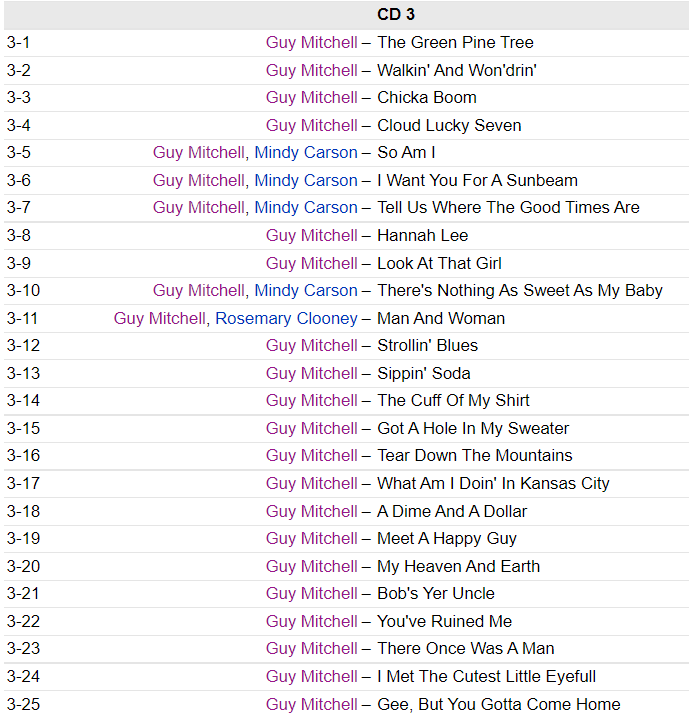Viewport: 689px width, 719px height.
Task: Open Guy Mitchell link on track 3-11
Action: 160,319
